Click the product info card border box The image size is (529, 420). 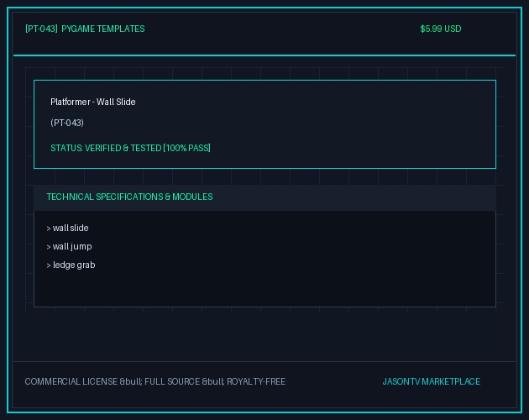tap(264, 124)
